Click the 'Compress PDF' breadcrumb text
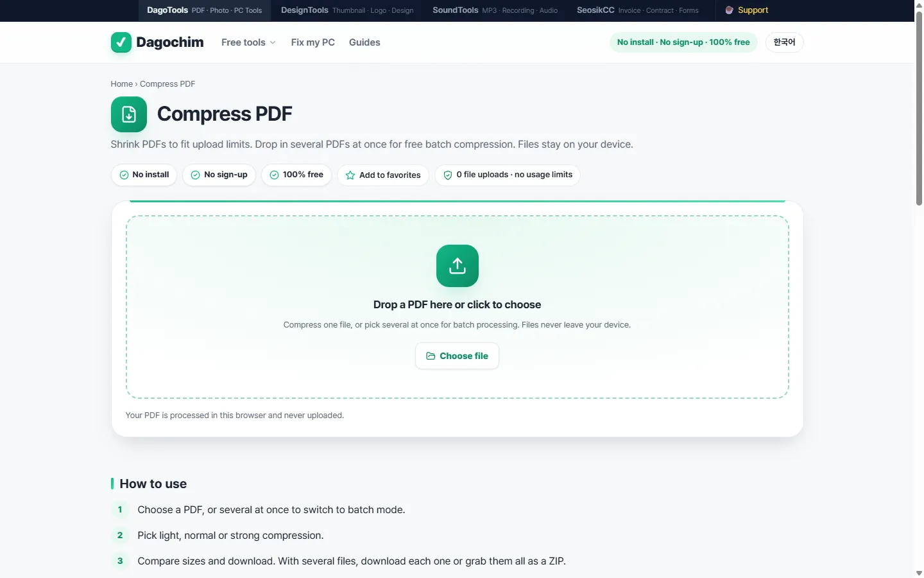This screenshot has height=578, width=924. coord(167,84)
